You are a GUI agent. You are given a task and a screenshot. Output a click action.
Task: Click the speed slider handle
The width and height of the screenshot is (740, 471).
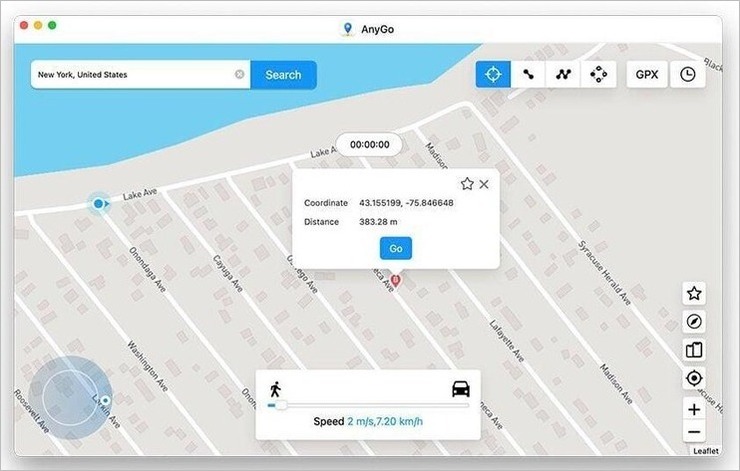pos(280,405)
